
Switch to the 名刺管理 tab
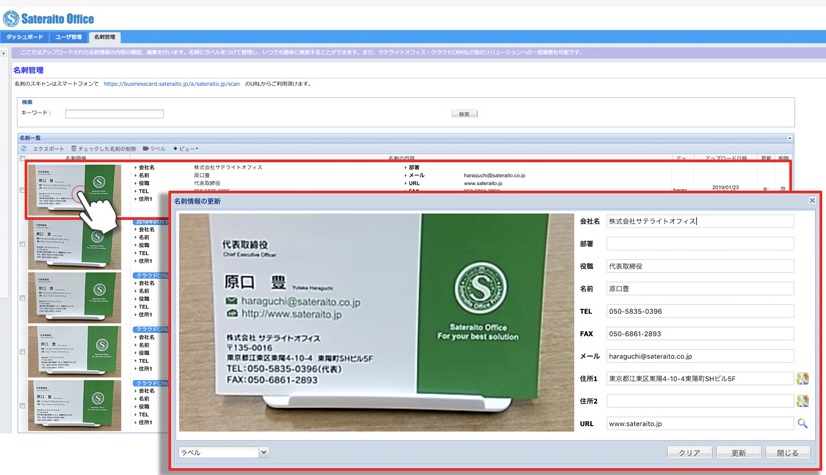tap(104, 37)
